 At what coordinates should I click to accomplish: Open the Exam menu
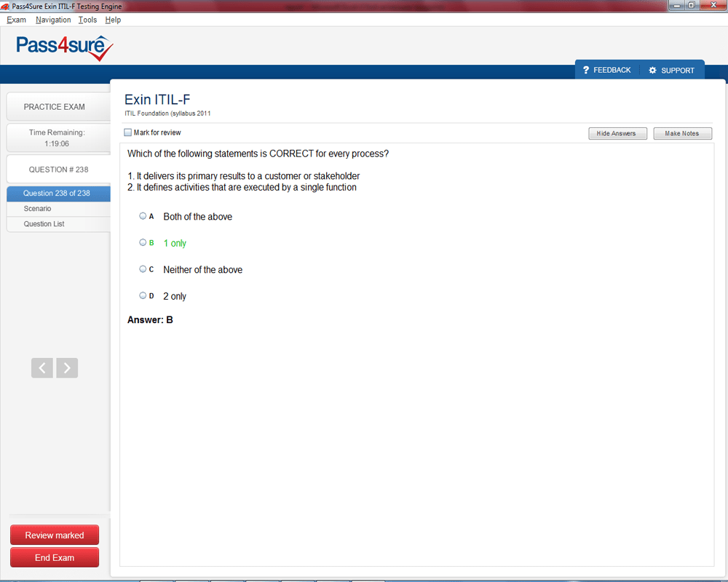[16, 20]
